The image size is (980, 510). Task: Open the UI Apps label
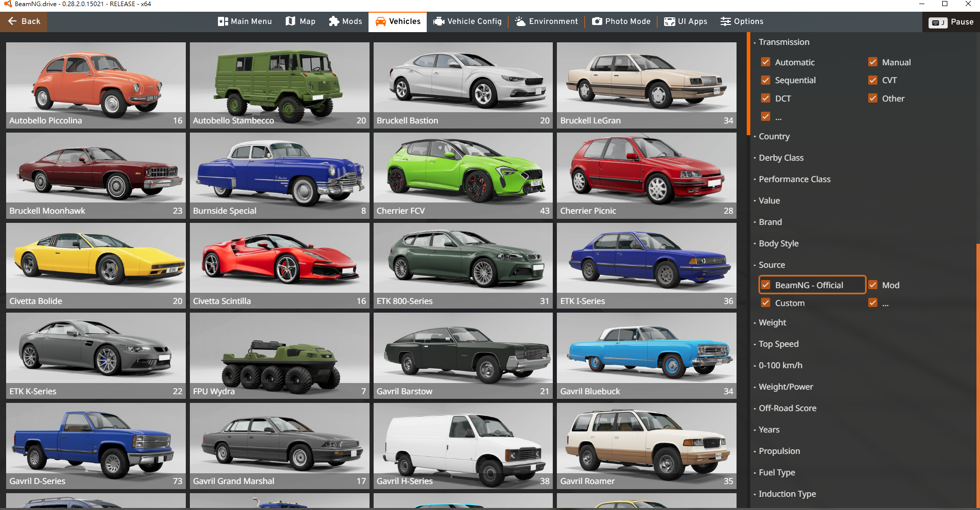point(693,21)
